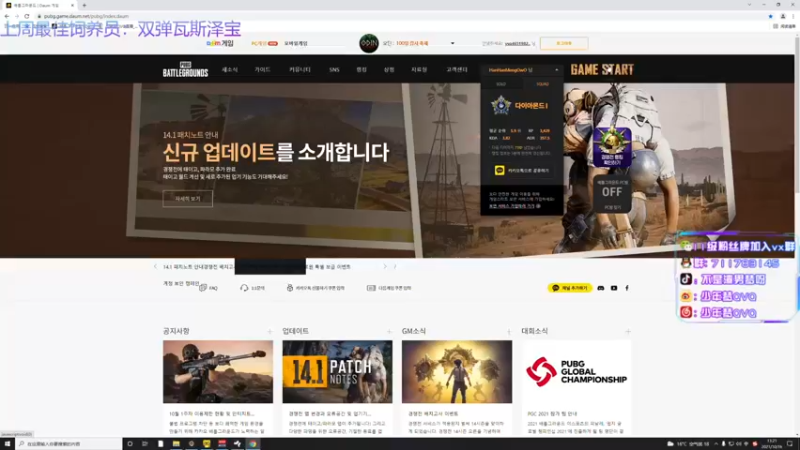Click browser back arrow
Viewport: 800px width, 450px height.
[7, 16]
